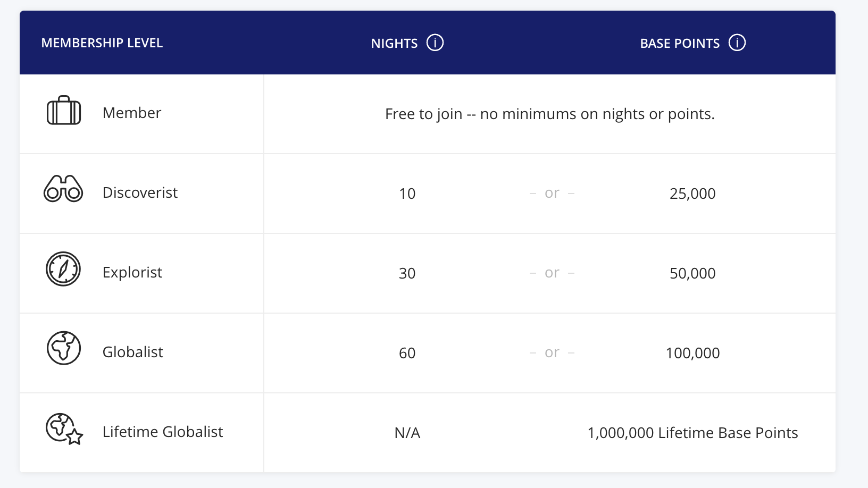The width and height of the screenshot is (868, 488).
Task: Click the Discoverist tier label
Action: coord(140,192)
